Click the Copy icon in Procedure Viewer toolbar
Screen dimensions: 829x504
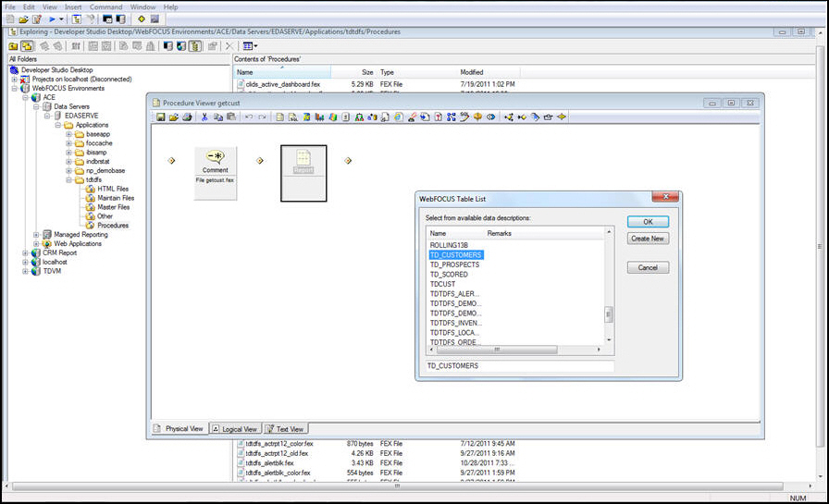tap(217, 117)
